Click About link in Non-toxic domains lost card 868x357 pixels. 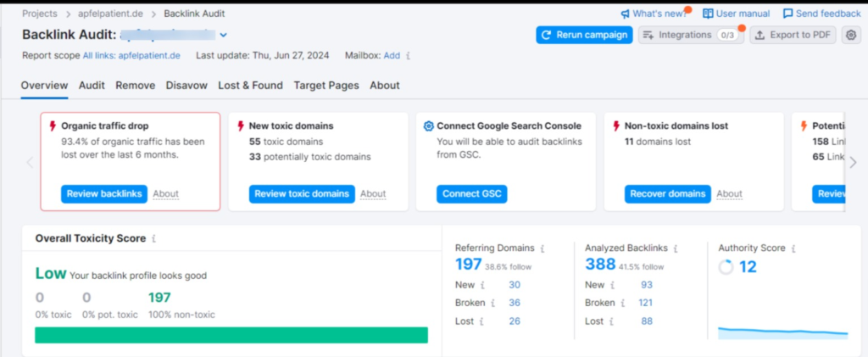[730, 193]
